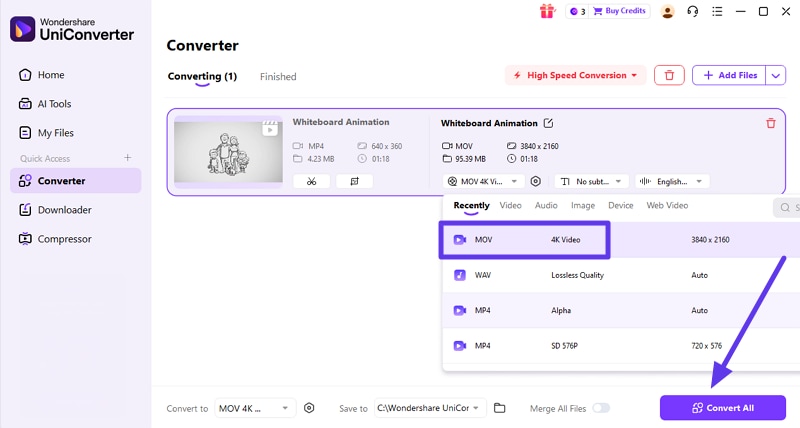Image resolution: width=800 pixels, height=428 pixels.
Task: Expand the Add Files dropdown arrow
Action: pos(776,75)
